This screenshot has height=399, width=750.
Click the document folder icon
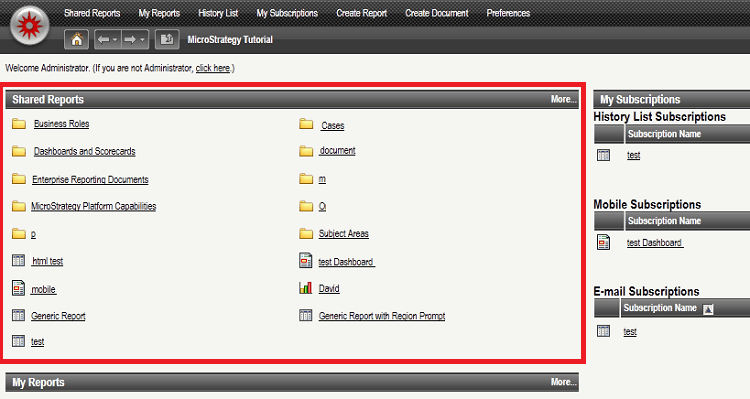[x=306, y=151]
